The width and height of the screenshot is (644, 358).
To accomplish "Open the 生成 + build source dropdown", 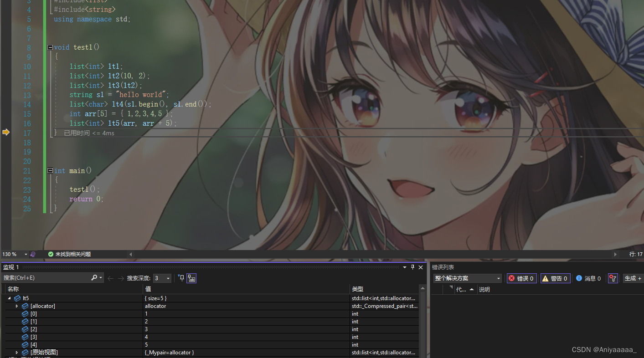I will [x=633, y=278].
